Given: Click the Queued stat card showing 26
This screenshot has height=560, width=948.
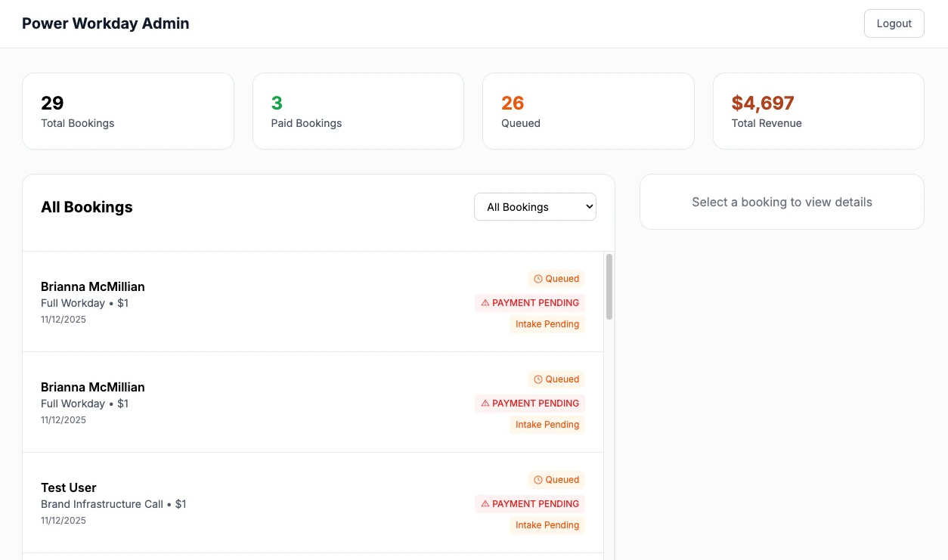Looking at the screenshot, I should click(x=588, y=111).
